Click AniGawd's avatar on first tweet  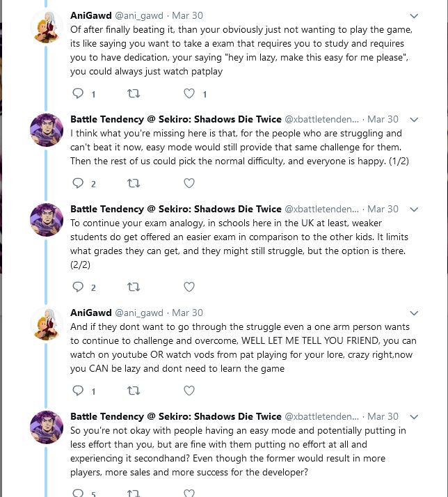pyautogui.click(x=46, y=26)
